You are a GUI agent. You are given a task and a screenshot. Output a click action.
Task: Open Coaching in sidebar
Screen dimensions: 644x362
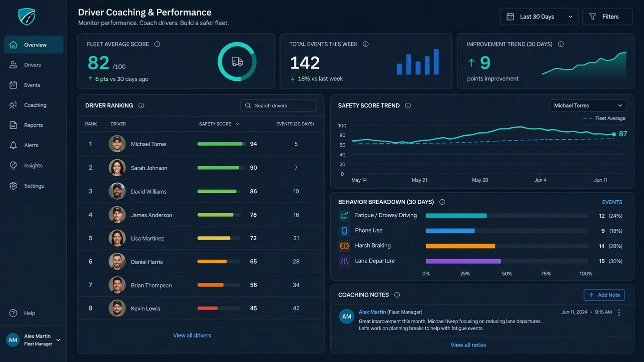[x=33, y=105]
